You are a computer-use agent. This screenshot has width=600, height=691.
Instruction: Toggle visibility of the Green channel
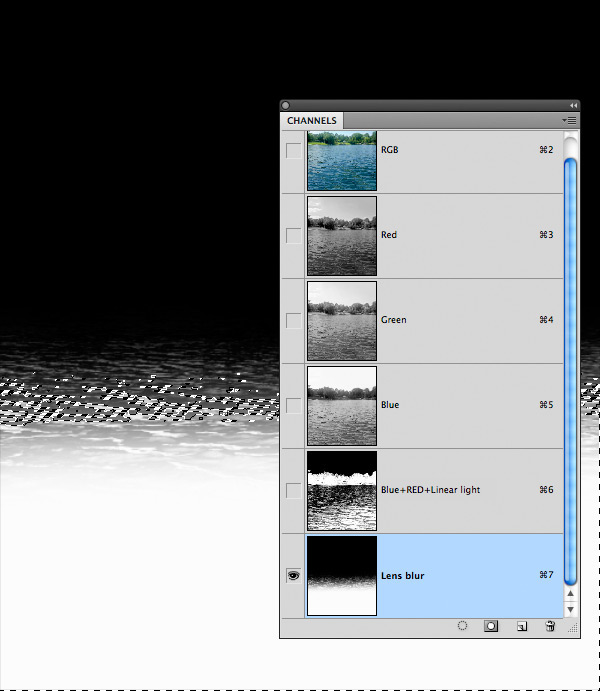click(x=293, y=320)
